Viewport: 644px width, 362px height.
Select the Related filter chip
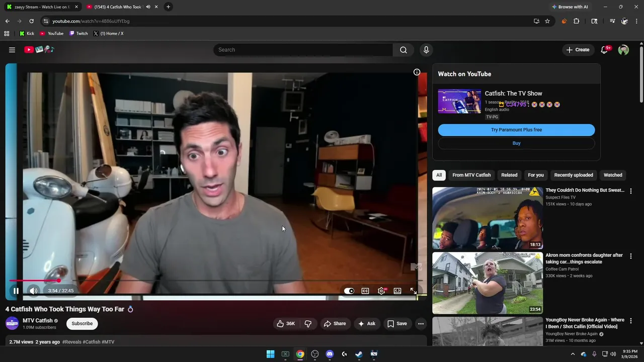[x=509, y=175]
